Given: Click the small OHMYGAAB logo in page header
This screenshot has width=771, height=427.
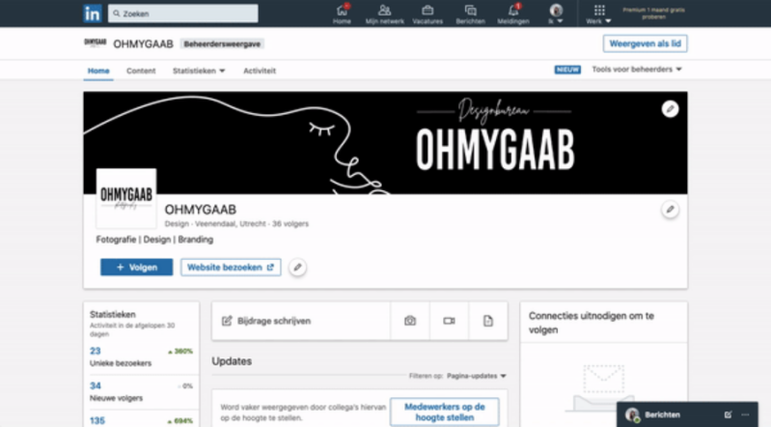Looking at the screenshot, I should point(95,43).
